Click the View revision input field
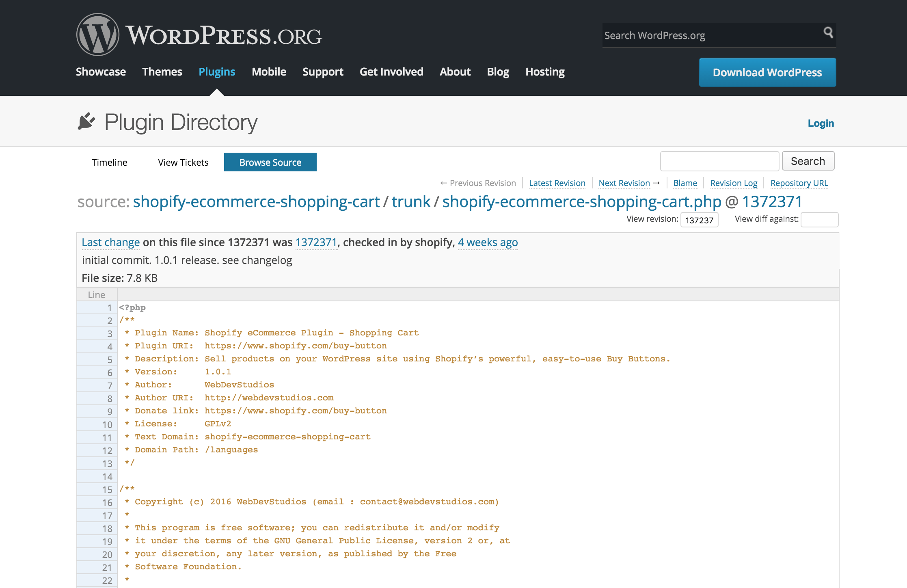Image resolution: width=907 pixels, height=588 pixels. click(x=699, y=220)
